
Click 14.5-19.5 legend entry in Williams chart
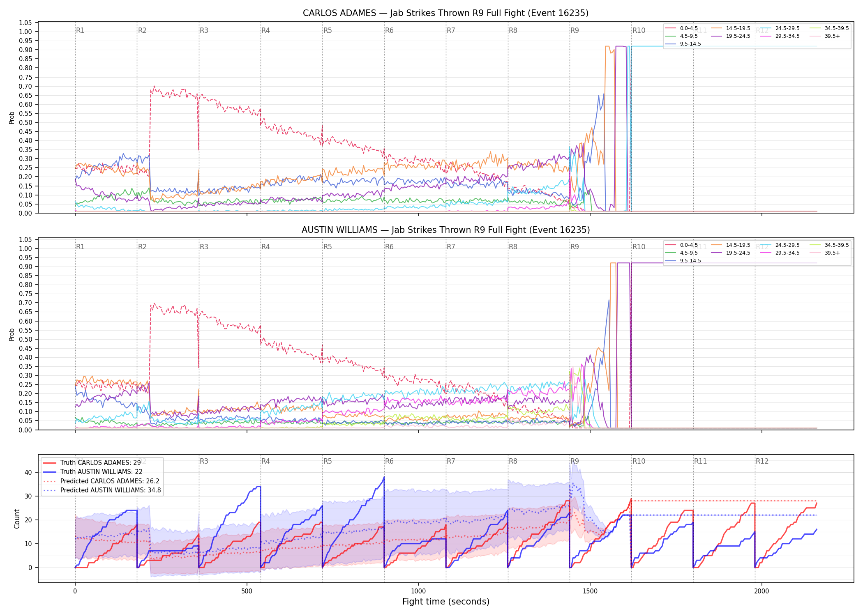(731, 245)
